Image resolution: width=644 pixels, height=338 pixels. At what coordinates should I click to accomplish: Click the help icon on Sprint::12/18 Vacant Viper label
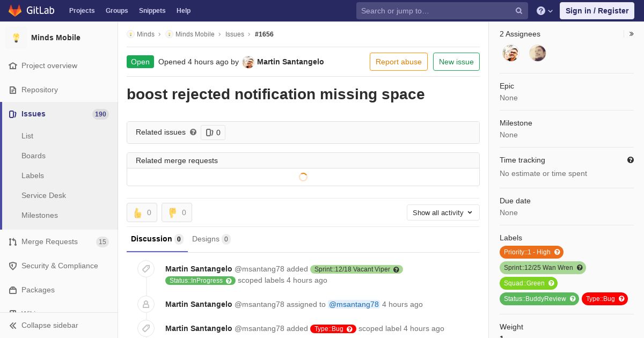396,269
